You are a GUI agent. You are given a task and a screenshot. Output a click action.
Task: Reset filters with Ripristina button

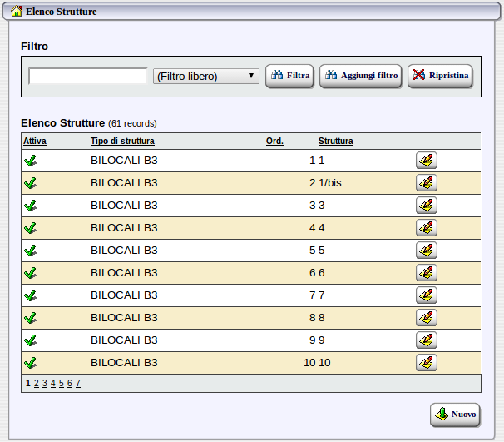(440, 76)
